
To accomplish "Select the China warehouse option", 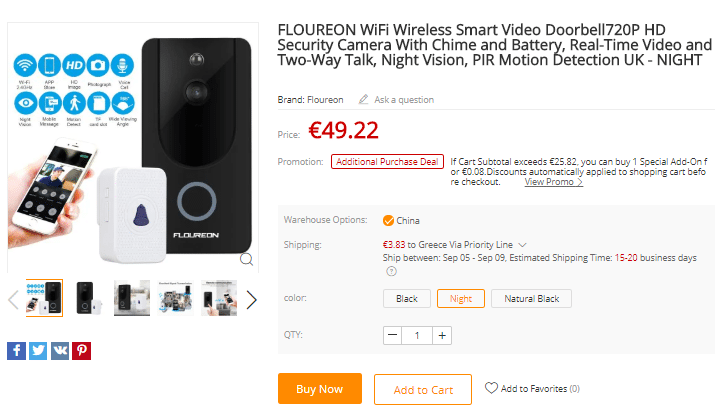I will (x=389, y=220).
